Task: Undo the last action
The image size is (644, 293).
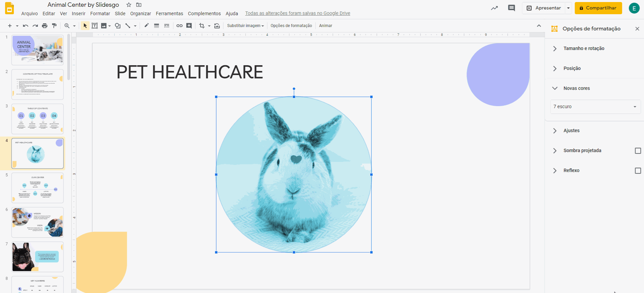Action: (x=25, y=26)
